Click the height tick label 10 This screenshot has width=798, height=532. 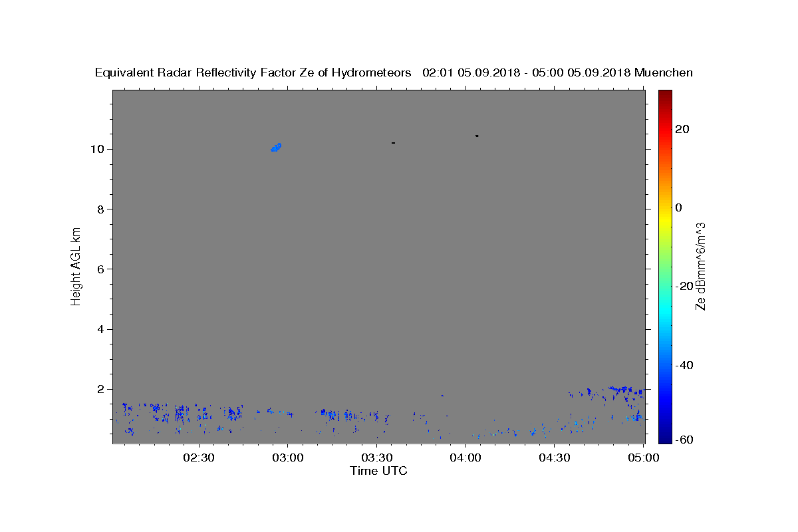pyautogui.click(x=98, y=149)
